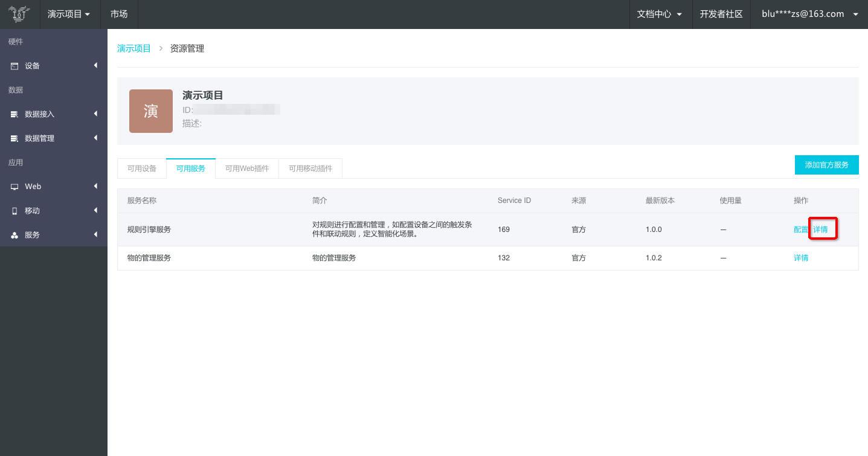Switch to the 可用设备 tab
This screenshot has width=868, height=456.
click(x=142, y=169)
